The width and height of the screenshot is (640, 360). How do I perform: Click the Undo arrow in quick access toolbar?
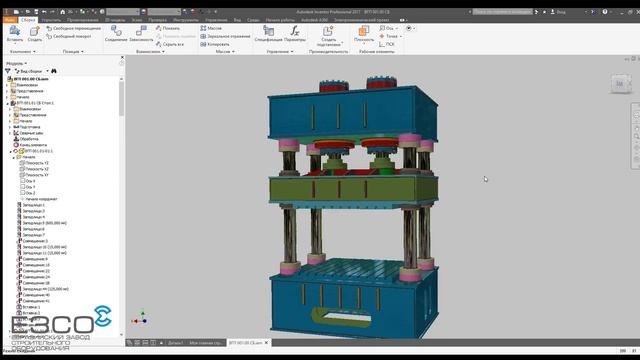(x=44, y=12)
